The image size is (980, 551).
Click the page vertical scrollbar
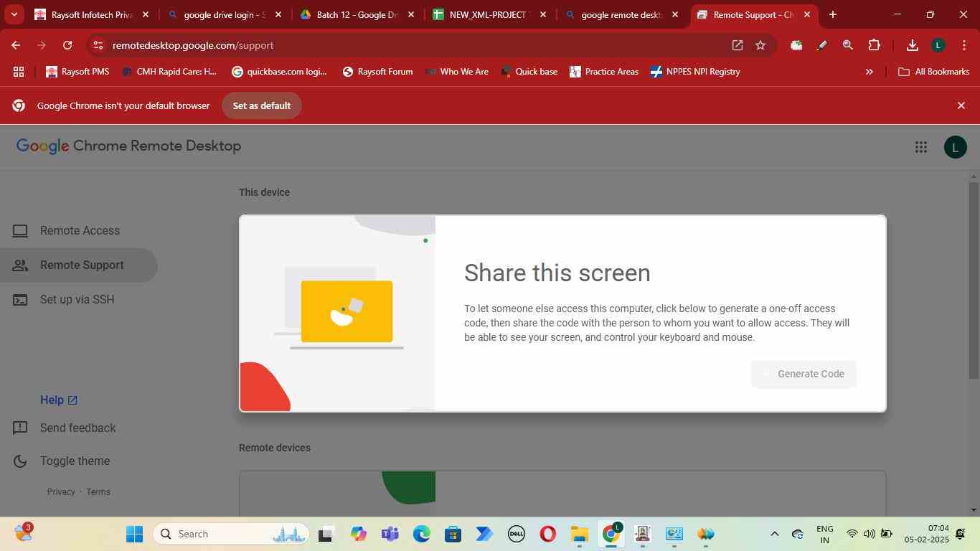974,280
